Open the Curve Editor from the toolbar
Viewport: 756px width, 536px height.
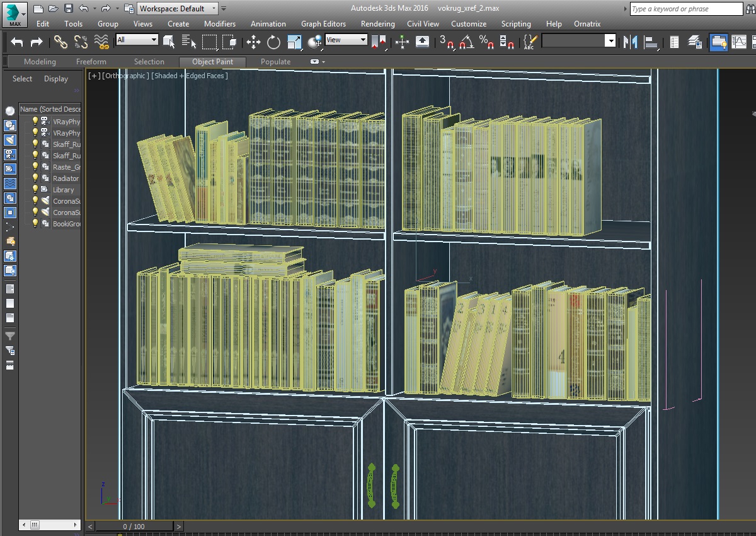(x=738, y=42)
